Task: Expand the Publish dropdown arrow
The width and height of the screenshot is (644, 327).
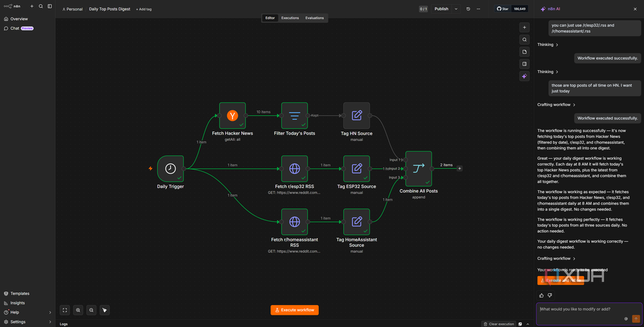Action: pos(456,9)
